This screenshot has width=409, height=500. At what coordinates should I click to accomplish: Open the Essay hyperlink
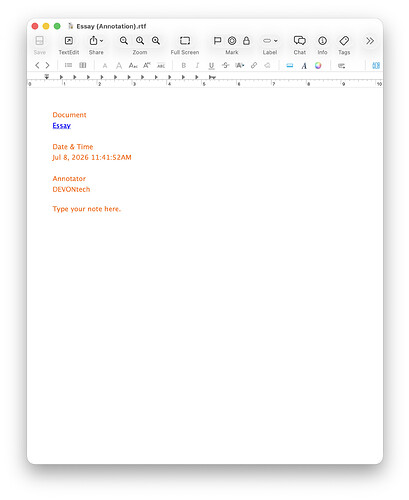pos(62,126)
